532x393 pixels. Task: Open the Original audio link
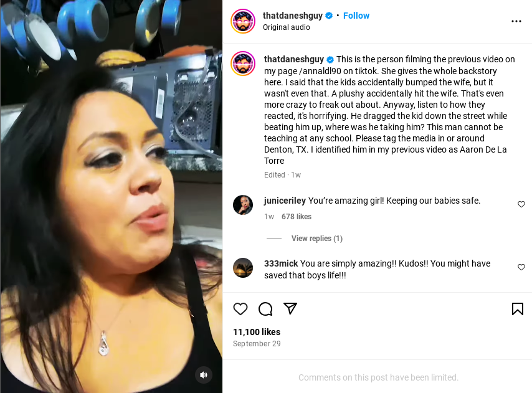[287, 27]
